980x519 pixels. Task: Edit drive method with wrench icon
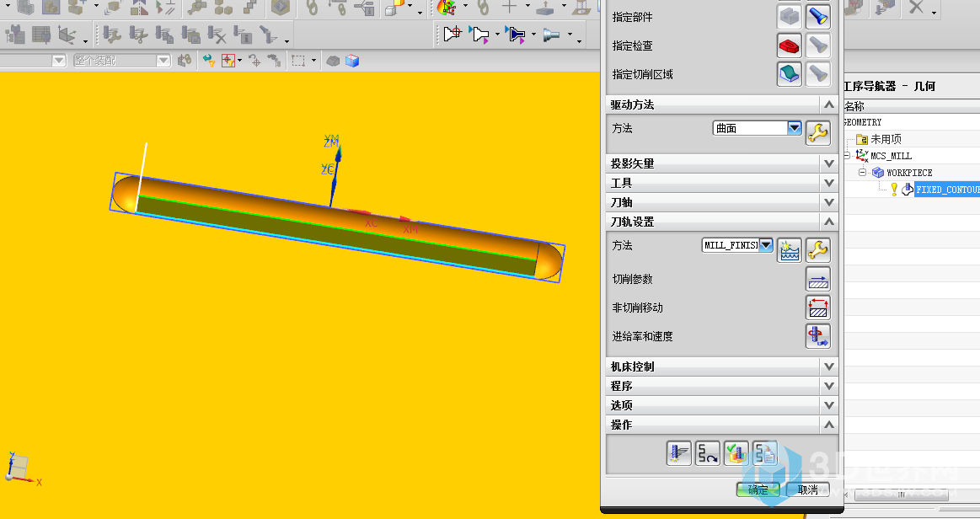817,132
